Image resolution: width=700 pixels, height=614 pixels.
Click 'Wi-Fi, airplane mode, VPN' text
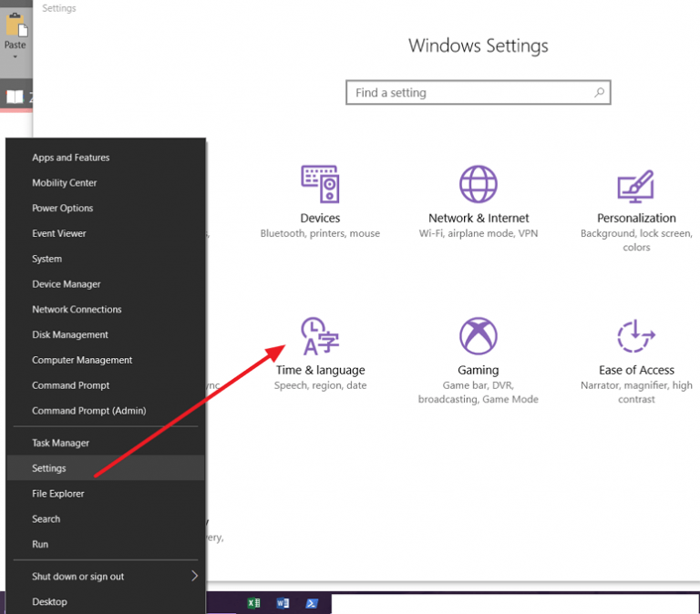tap(479, 233)
